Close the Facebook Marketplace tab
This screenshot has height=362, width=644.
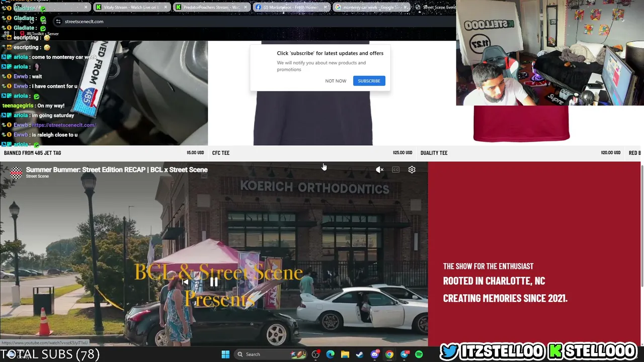tap(326, 8)
